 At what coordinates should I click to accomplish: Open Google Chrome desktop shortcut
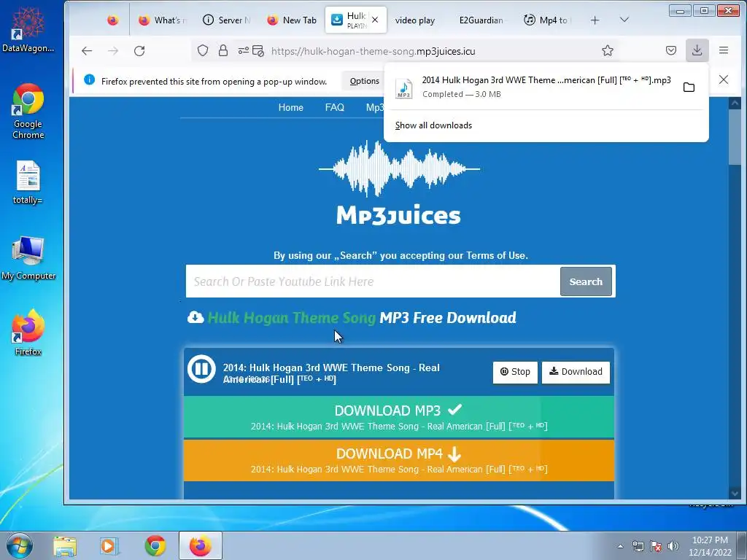pos(28,111)
